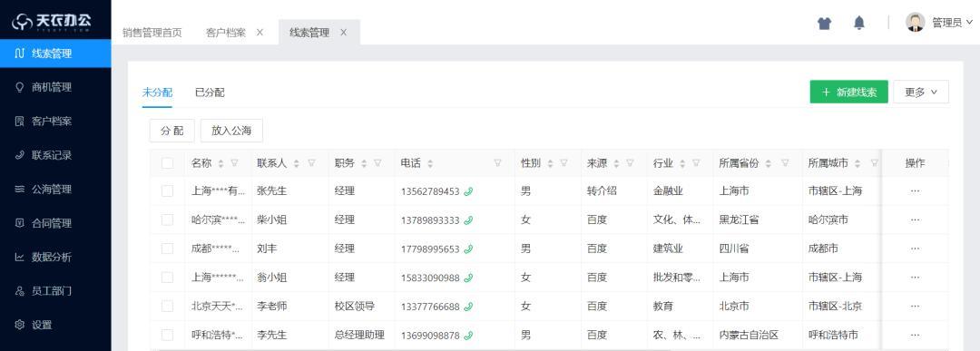Expand the 更多 dropdown

(921, 92)
